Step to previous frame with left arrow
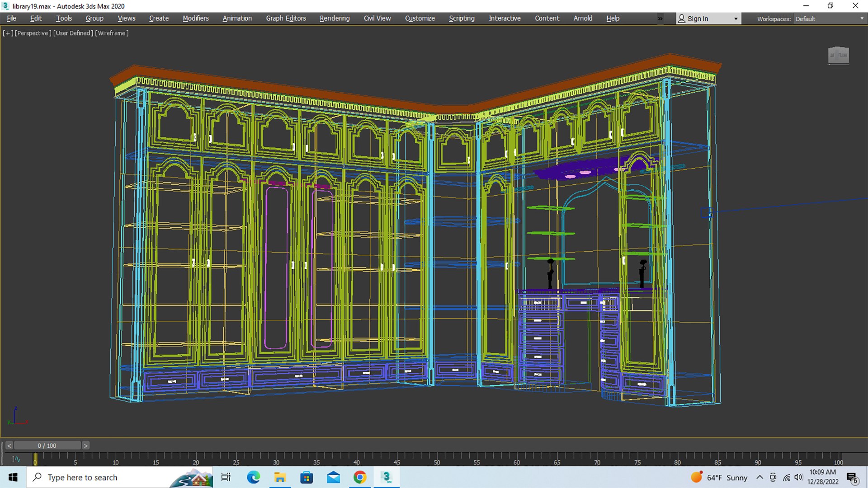Image resolution: width=868 pixels, height=488 pixels. pos(9,446)
